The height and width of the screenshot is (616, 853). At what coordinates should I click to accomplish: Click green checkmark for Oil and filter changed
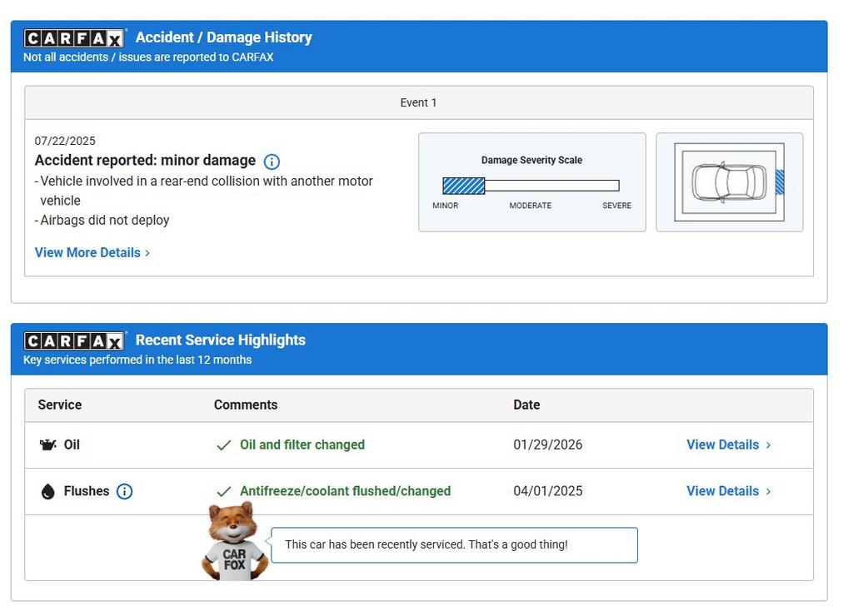[x=223, y=445]
